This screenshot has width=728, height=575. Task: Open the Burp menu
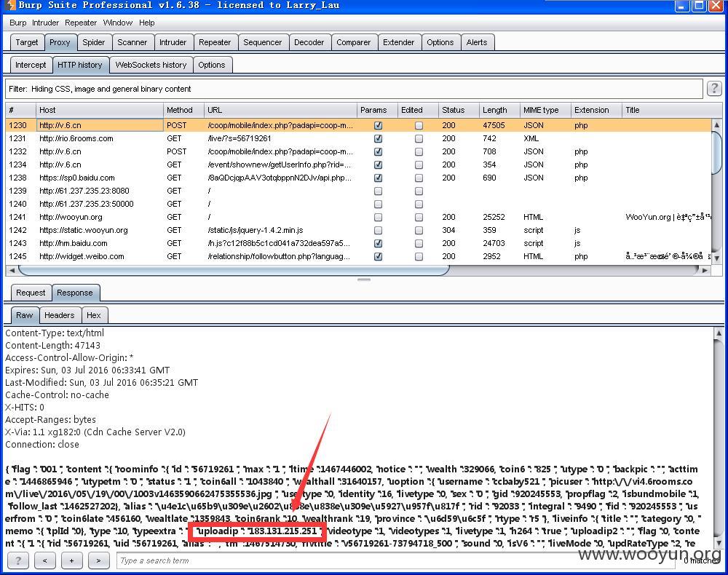click(17, 23)
